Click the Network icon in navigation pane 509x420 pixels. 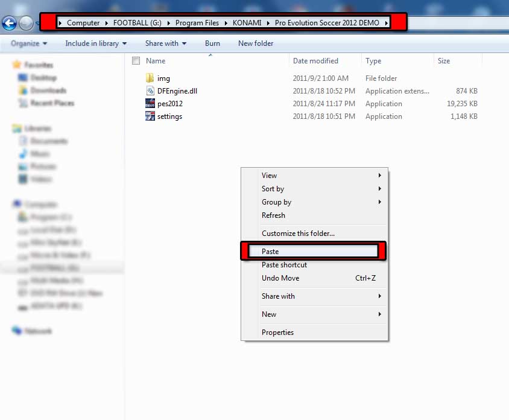tap(17, 331)
